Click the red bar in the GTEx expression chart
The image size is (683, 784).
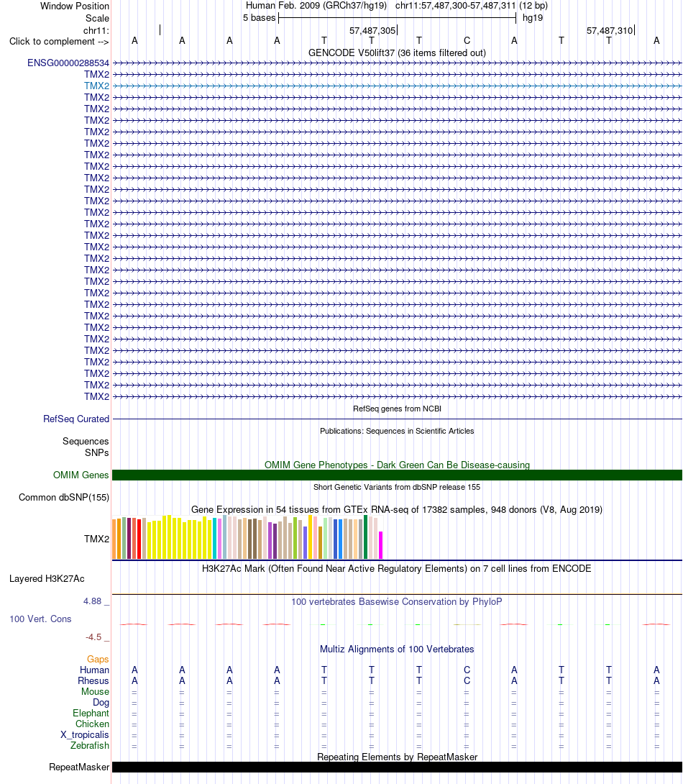139,539
